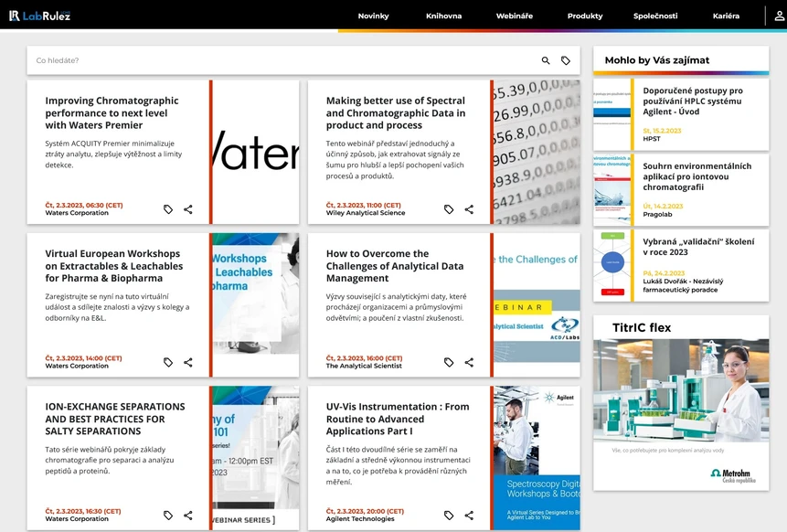Click 'The Analytical Scientist' organizer text
Screen dimensions: 787x532
364,366
